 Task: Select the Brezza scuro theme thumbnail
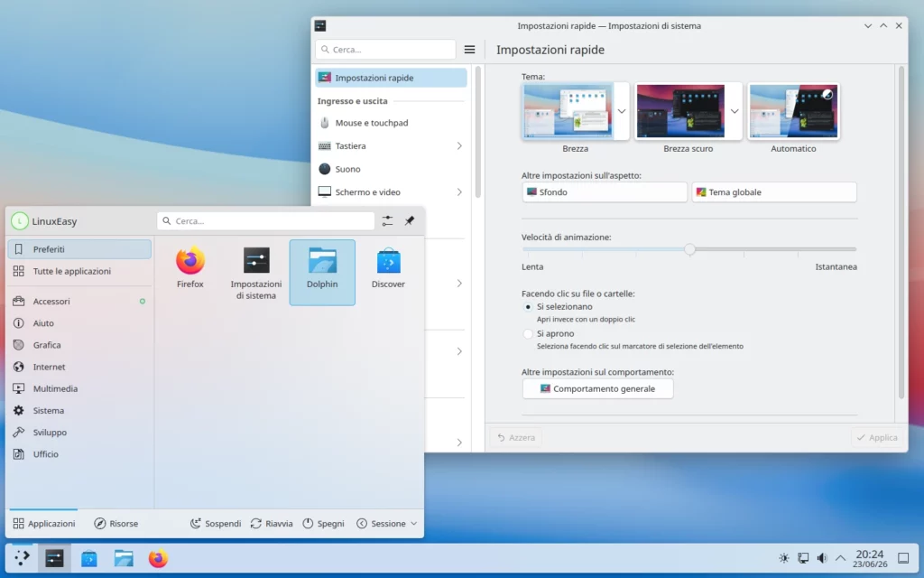tap(680, 111)
